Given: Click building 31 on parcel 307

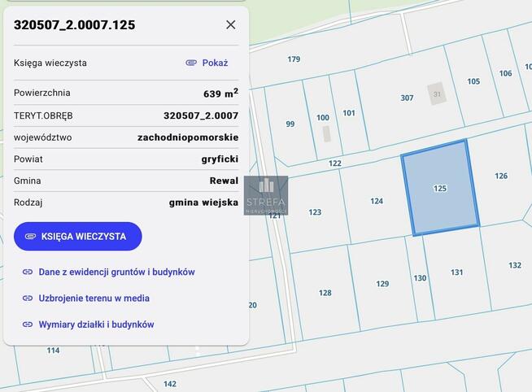Looking at the screenshot, I should 437,94.
